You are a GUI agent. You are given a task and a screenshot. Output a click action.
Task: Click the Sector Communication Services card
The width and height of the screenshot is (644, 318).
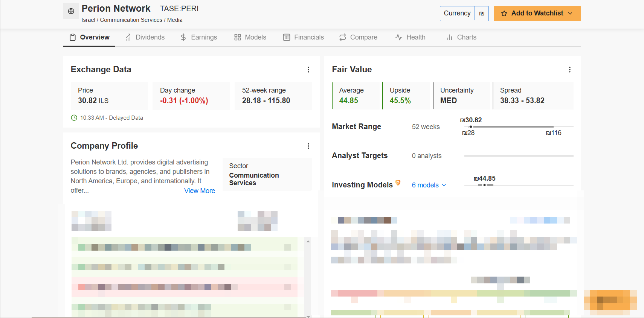(267, 174)
